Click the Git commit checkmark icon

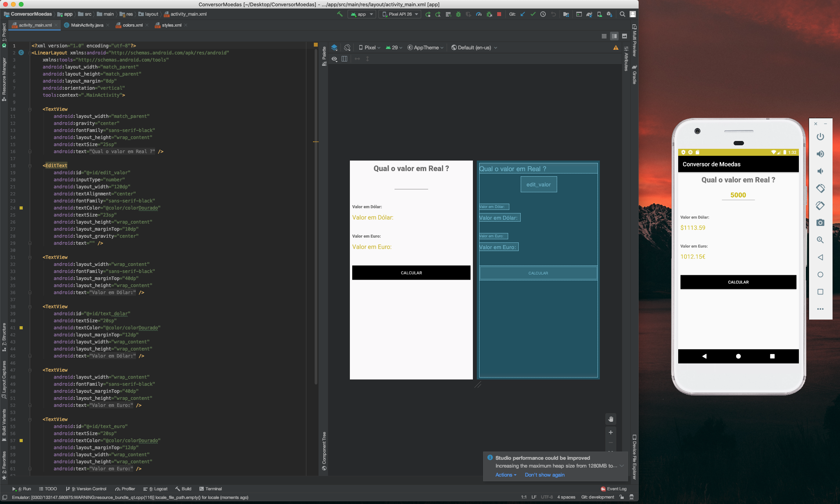click(x=532, y=14)
